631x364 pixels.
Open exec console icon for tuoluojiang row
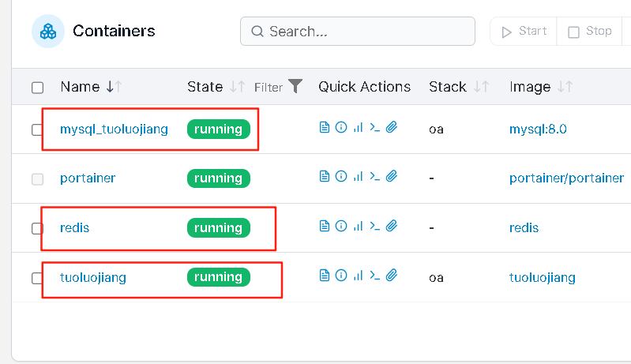click(374, 276)
